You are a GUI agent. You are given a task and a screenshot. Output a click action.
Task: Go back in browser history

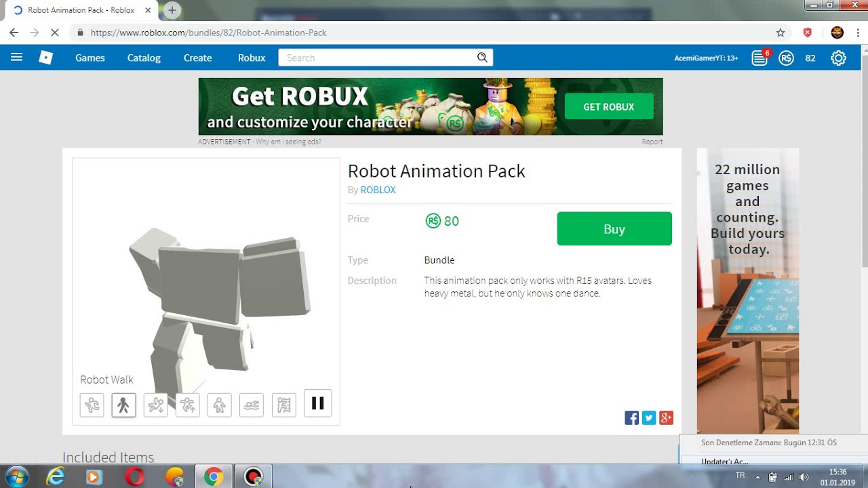tap(14, 33)
